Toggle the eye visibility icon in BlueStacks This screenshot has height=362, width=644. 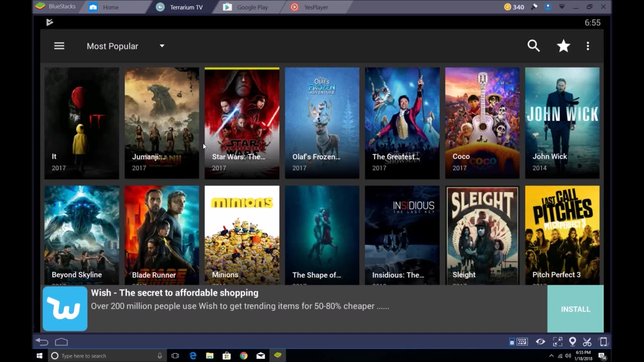pos(540,342)
